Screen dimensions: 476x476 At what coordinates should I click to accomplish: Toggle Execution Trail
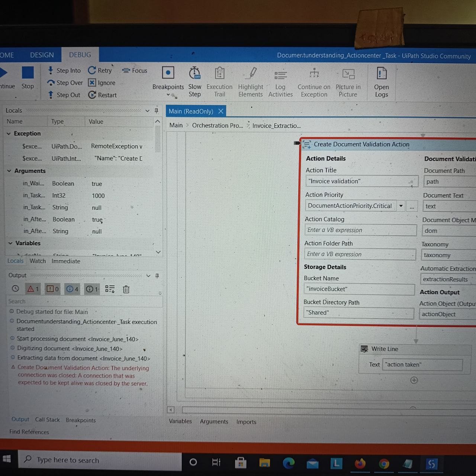219,82
